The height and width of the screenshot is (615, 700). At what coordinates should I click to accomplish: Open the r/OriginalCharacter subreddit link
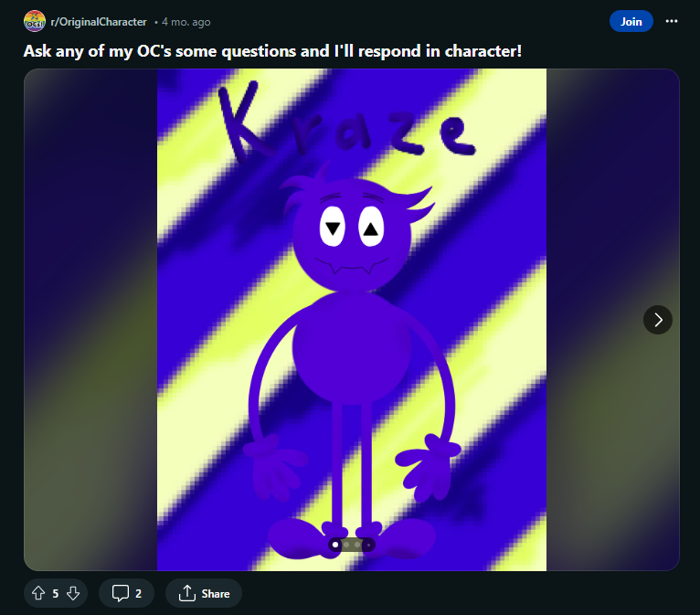(x=99, y=22)
